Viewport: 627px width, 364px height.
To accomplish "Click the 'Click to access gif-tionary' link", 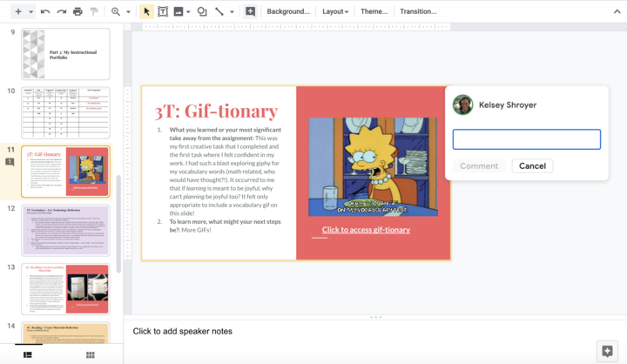I will tap(366, 230).
